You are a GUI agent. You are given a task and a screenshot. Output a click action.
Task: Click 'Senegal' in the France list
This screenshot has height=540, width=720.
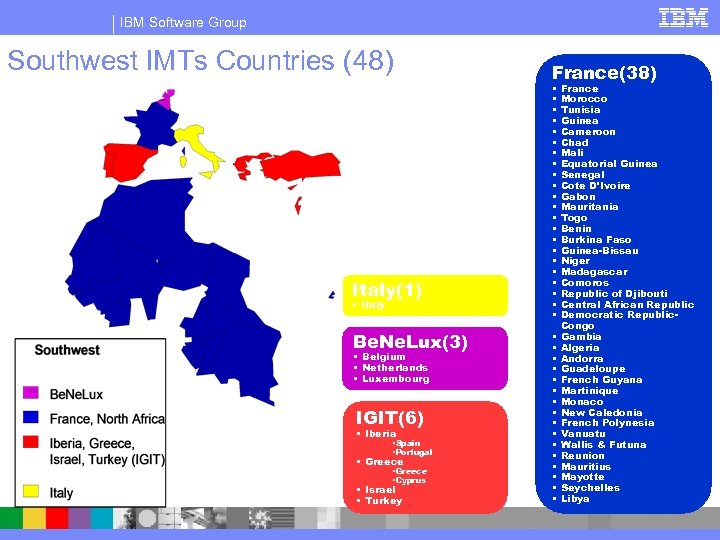(583, 175)
